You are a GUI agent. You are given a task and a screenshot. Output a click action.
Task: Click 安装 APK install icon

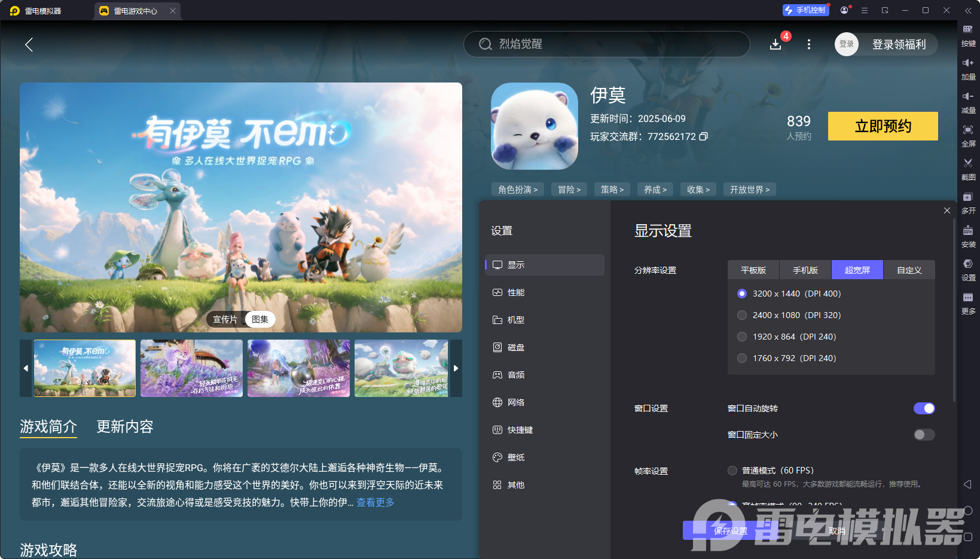[968, 237]
